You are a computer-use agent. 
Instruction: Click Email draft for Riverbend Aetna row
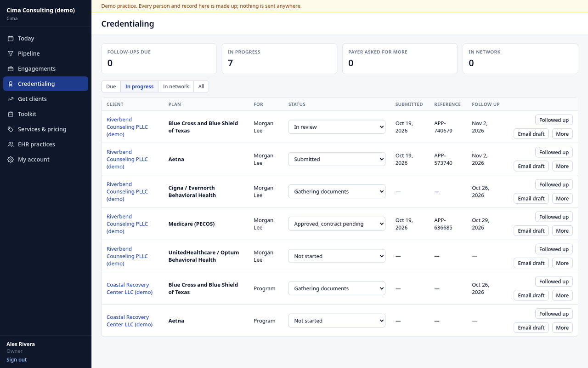pyautogui.click(x=531, y=166)
